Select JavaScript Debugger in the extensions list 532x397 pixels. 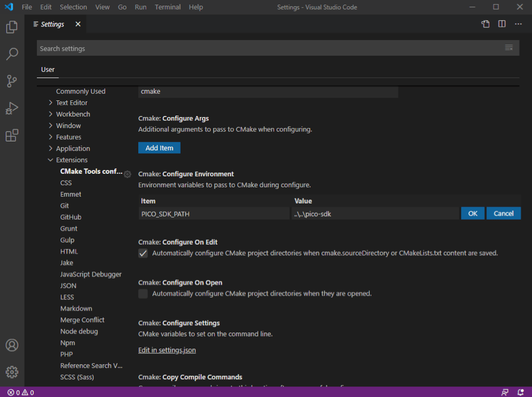(91, 274)
